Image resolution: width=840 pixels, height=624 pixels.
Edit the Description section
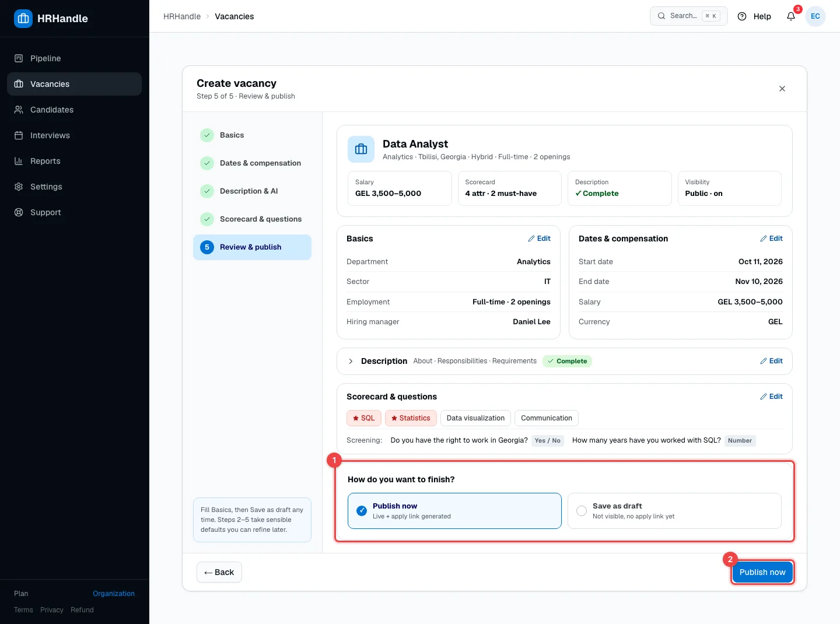[x=771, y=361]
